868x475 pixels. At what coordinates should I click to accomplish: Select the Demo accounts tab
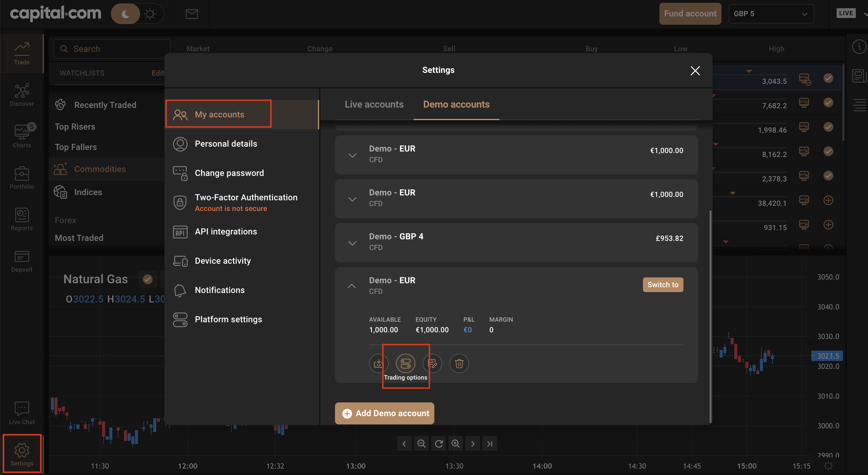coord(456,104)
